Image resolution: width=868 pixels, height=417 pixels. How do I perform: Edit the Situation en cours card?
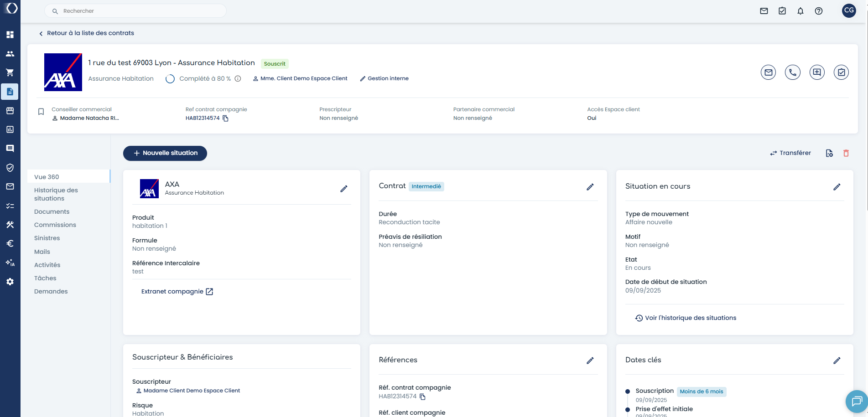pos(837,187)
